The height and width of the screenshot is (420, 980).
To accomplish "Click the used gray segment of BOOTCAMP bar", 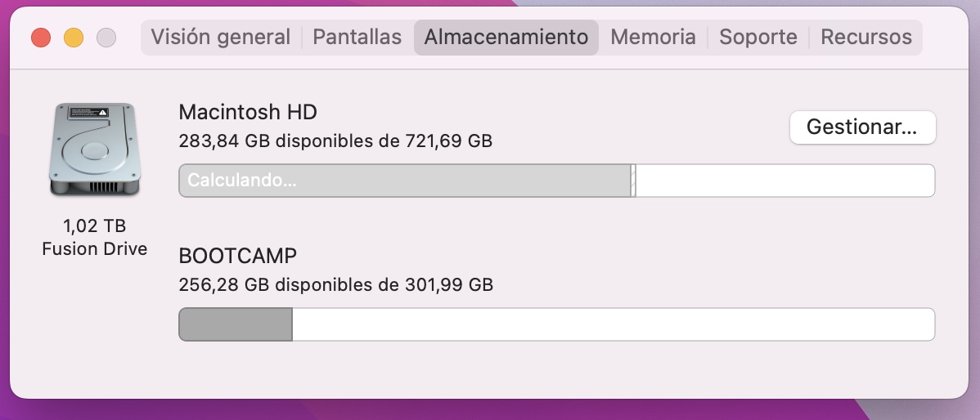I will tap(236, 324).
